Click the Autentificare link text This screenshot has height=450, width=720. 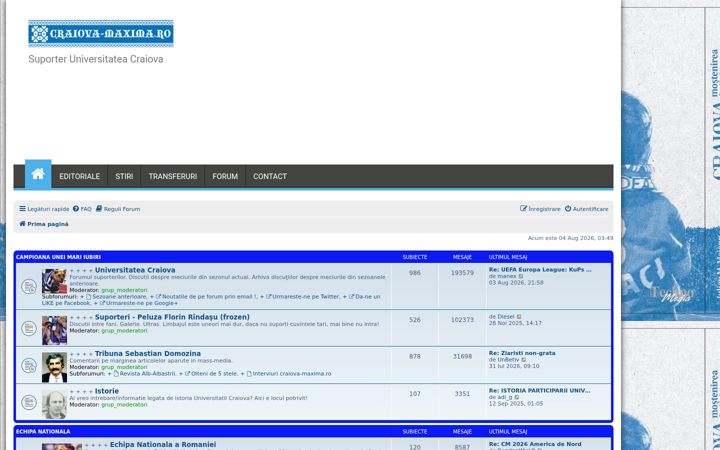pyautogui.click(x=591, y=209)
